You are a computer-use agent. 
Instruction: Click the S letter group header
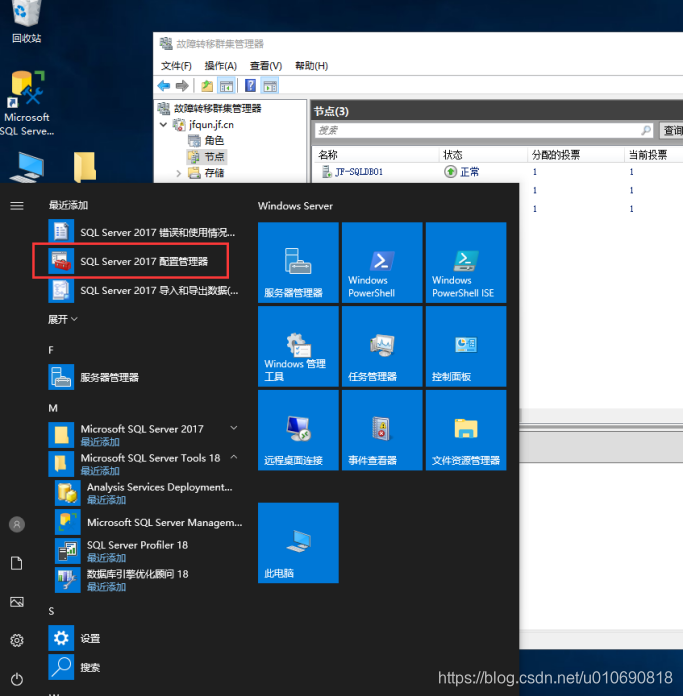[51, 611]
